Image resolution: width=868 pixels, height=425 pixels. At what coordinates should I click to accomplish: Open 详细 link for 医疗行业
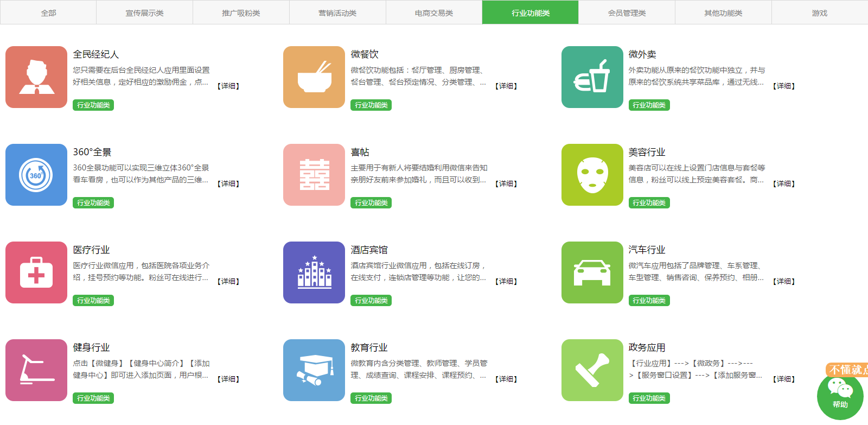[x=228, y=281]
